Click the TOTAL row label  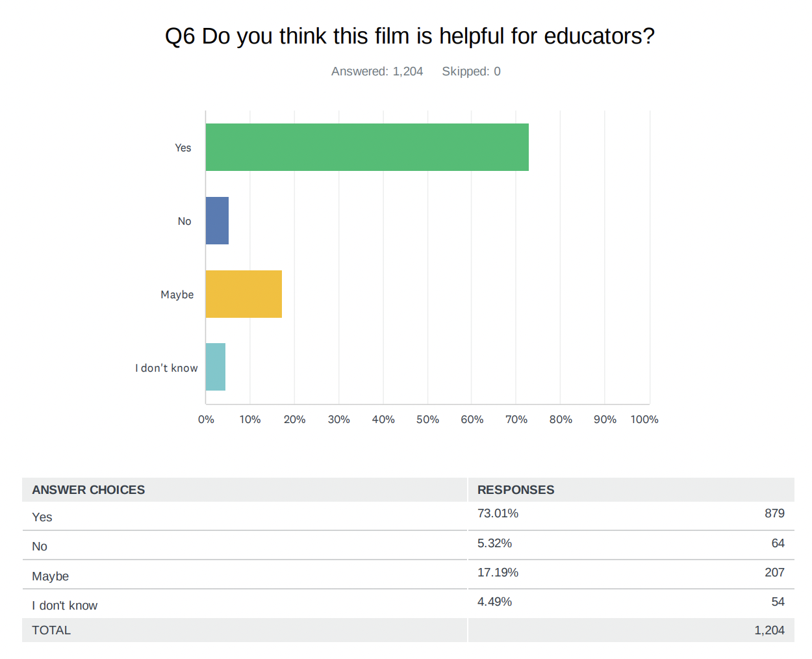tap(51, 630)
